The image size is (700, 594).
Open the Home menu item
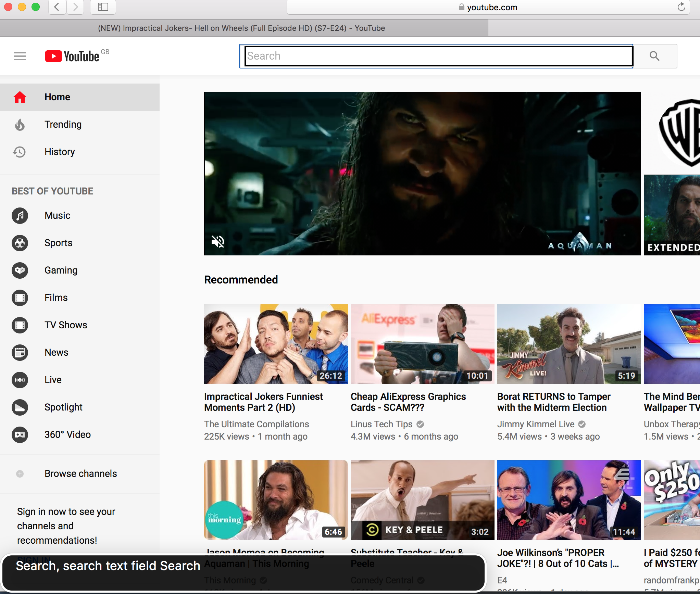point(80,97)
